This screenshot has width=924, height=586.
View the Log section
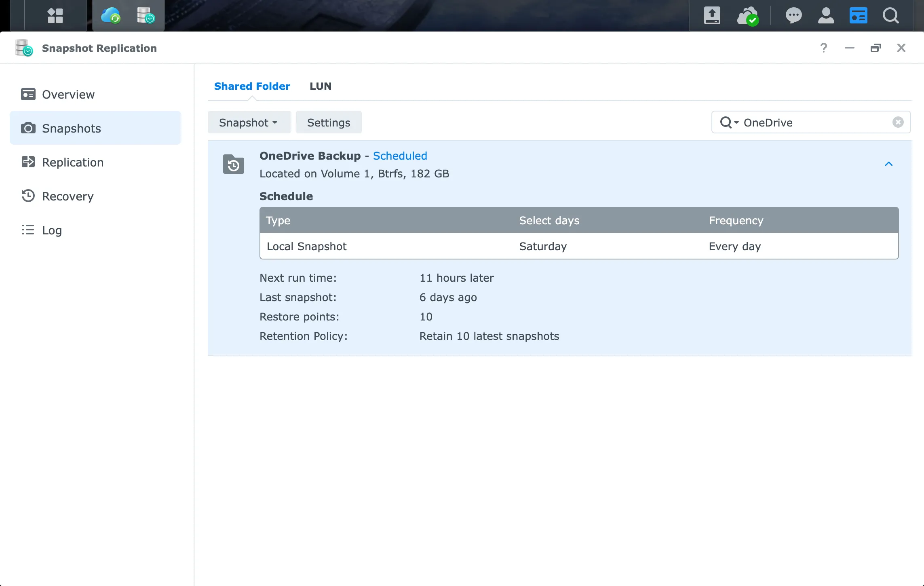coord(51,230)
